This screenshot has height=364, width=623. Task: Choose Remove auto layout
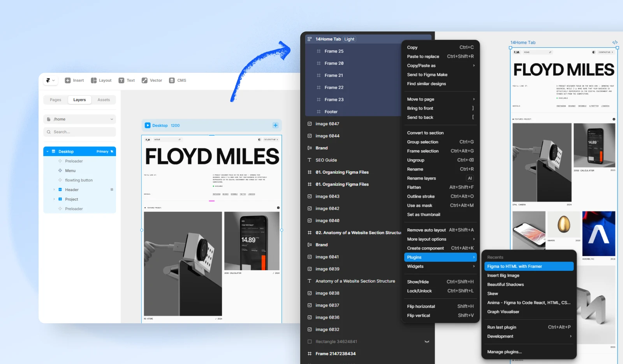440,230
